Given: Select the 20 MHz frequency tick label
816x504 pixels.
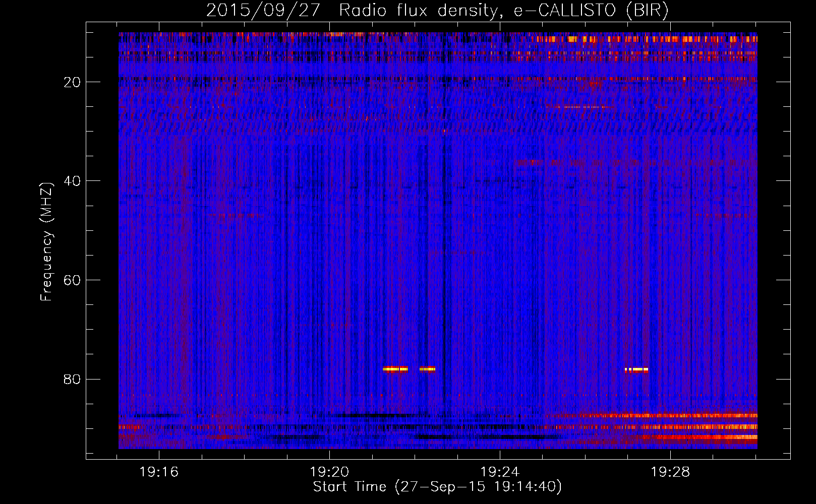Looking at the screenshot, I should pyautogui.click(x=72, y=82).
